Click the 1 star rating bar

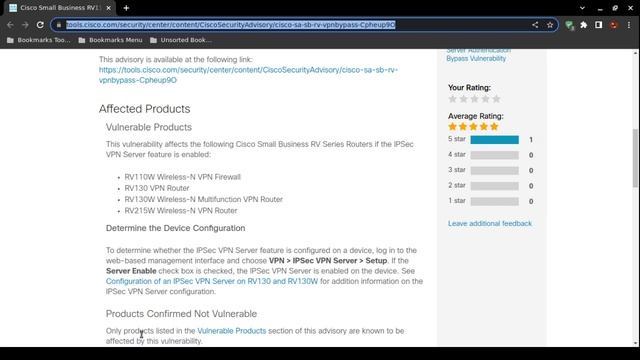[494, 201]
